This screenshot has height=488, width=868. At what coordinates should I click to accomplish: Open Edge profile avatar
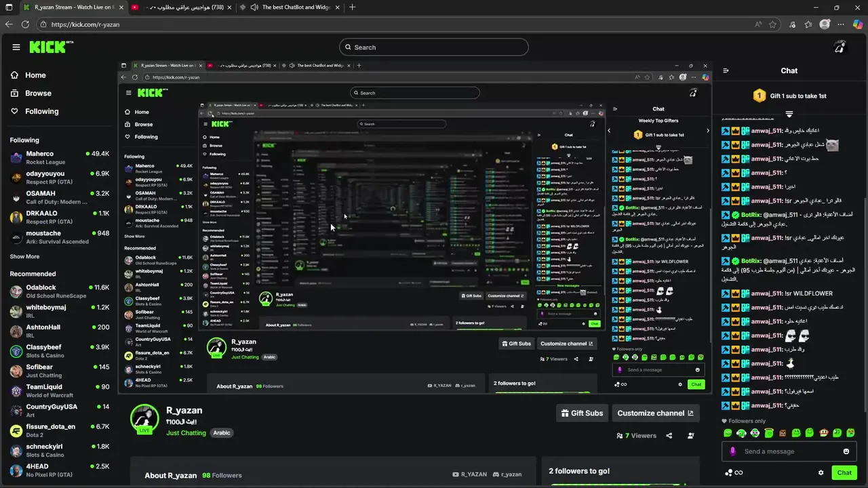pyautogui.click(x=825, y=24)
